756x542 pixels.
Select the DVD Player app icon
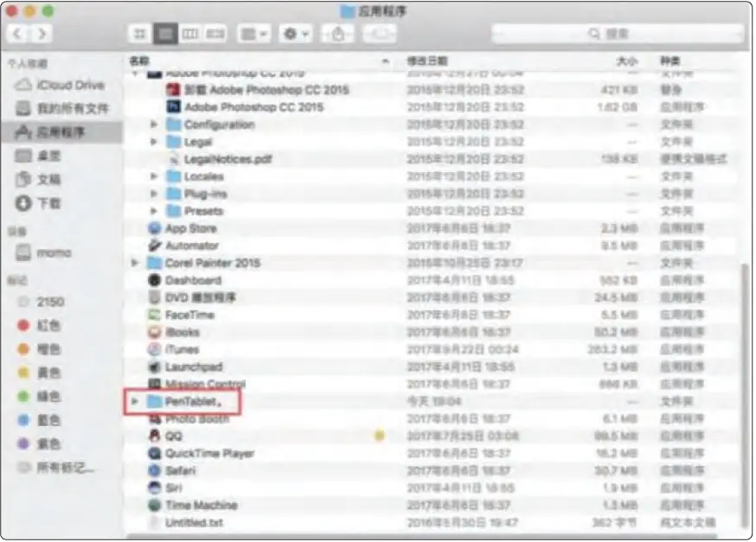pyautogui.click(x=154, y=297)
